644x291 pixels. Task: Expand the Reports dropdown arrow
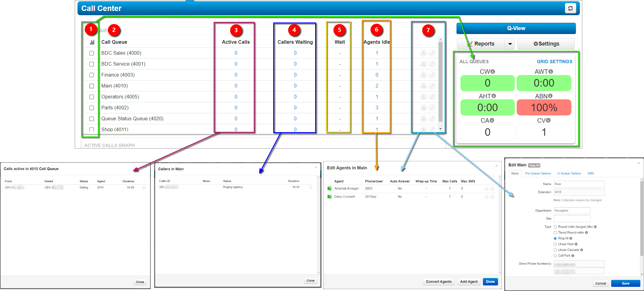point(510,44)
